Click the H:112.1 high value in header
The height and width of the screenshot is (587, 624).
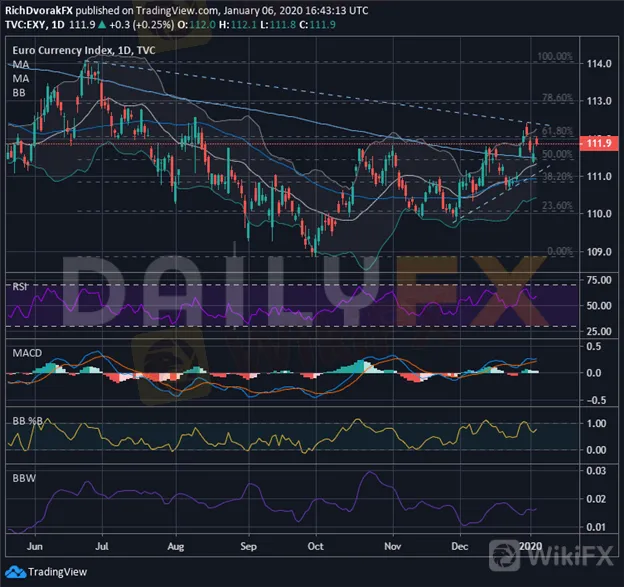pyautogui.click(x=238, y=25)
